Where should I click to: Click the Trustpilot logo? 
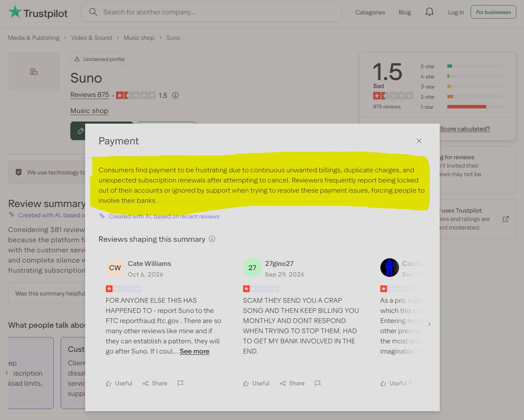pyautogui.click(x=38, y=12)
